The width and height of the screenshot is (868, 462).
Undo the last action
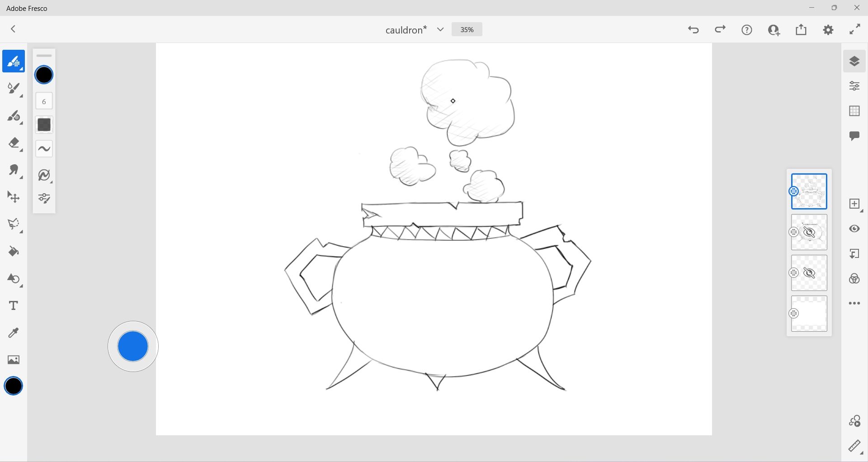tap(693, 30)
